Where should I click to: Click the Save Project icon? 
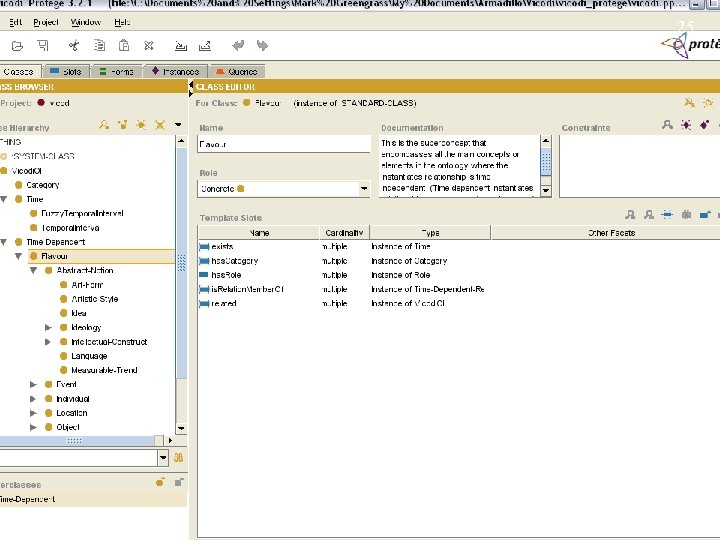coord(43,46)
